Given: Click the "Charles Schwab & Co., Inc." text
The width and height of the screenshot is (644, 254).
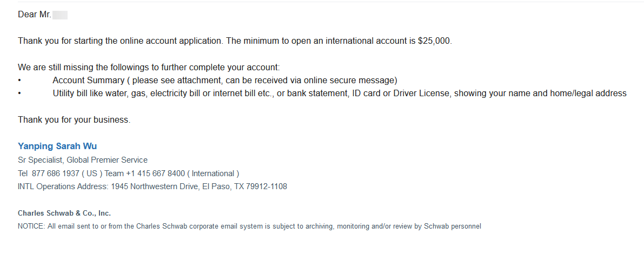Looking at the screenshot, I should (x=64, y=213).
